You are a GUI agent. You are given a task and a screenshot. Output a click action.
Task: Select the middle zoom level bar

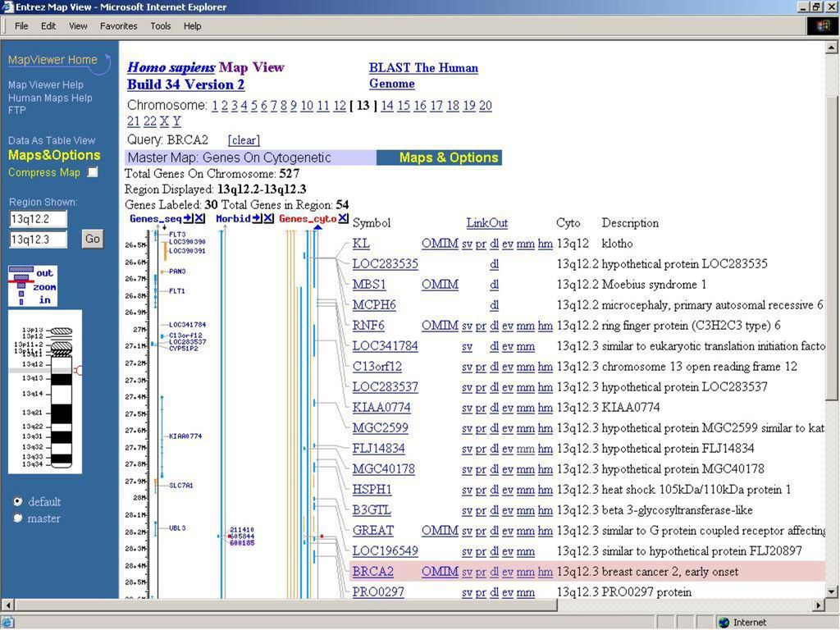click(21, 285)
